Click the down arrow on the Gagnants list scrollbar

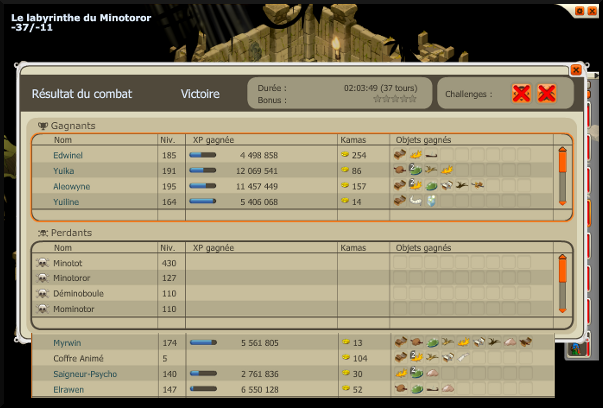(x=562, y=203)
